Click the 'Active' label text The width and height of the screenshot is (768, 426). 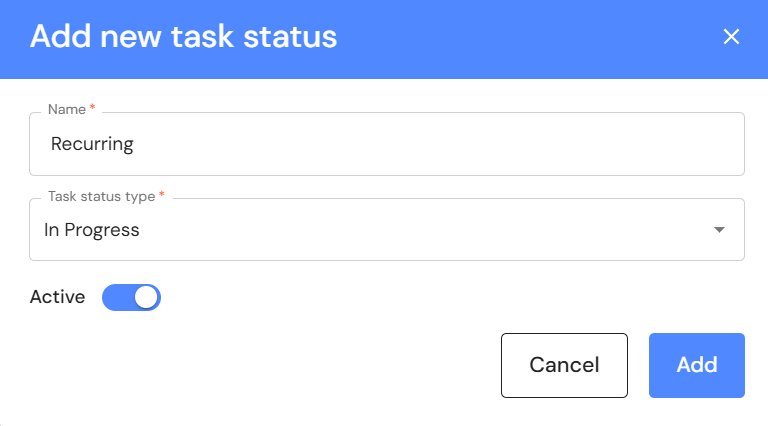pyautogui.click(x=57, y=297)
